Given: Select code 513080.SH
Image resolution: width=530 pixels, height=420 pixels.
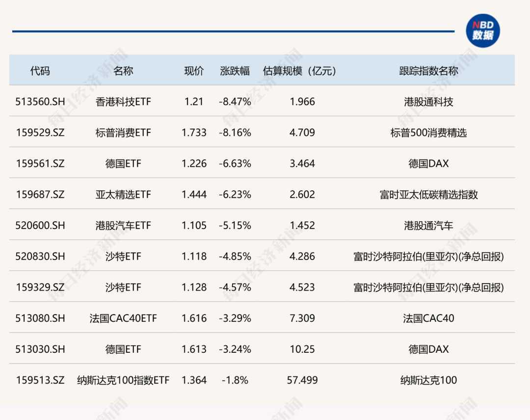Looking at the screenshot, I should 40,318.
